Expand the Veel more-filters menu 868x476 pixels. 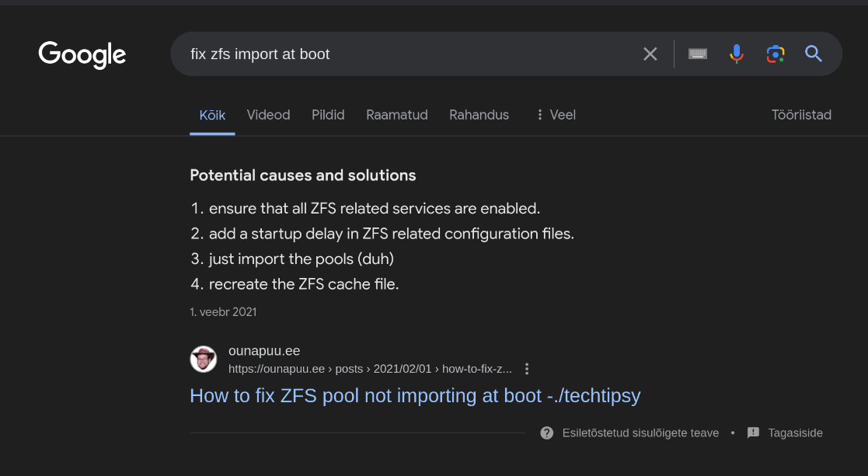coord(556,115)
